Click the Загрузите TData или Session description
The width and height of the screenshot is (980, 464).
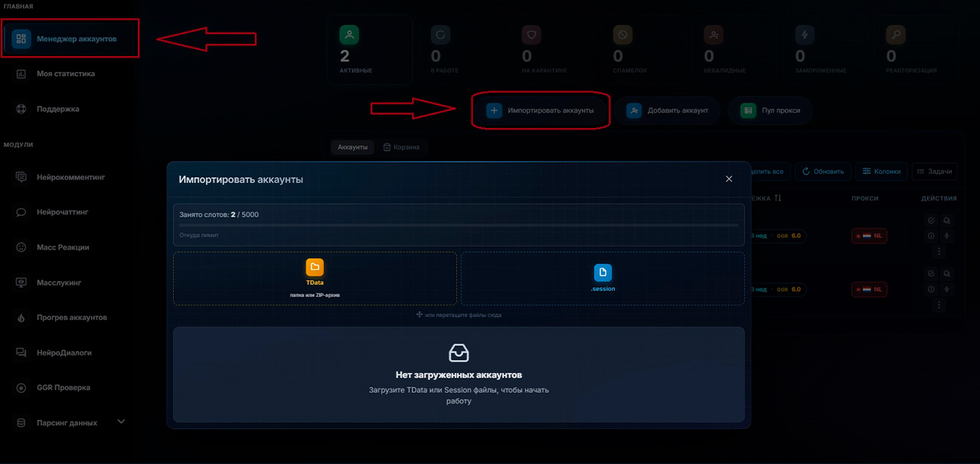tap(459, 395)
